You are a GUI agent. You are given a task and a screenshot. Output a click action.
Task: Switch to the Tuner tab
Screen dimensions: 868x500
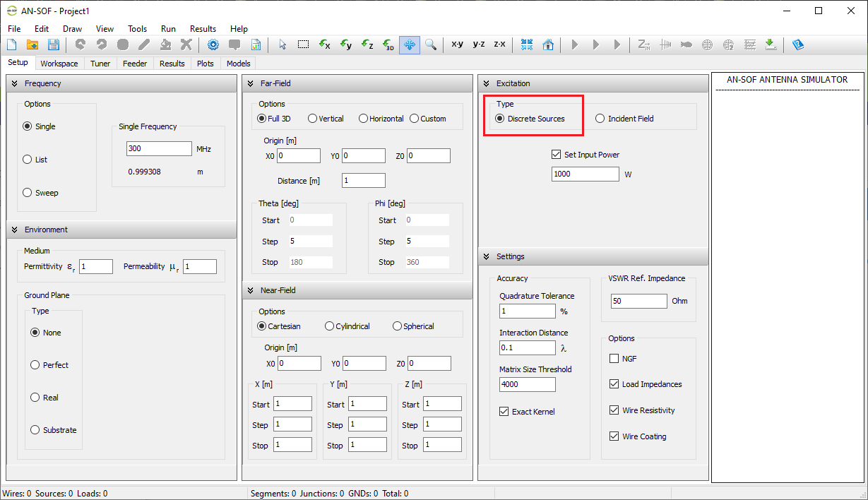coord(100,64)
